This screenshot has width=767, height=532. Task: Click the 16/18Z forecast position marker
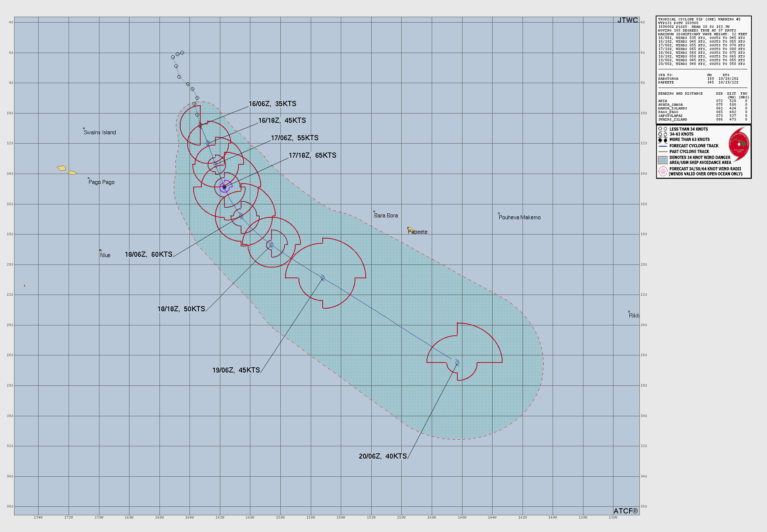click(208, 143)
